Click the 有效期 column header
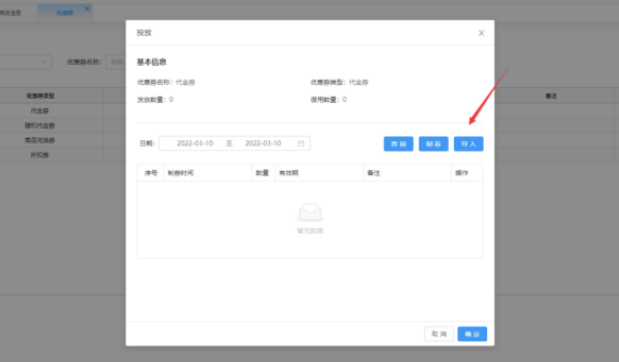 click(319, 173)
